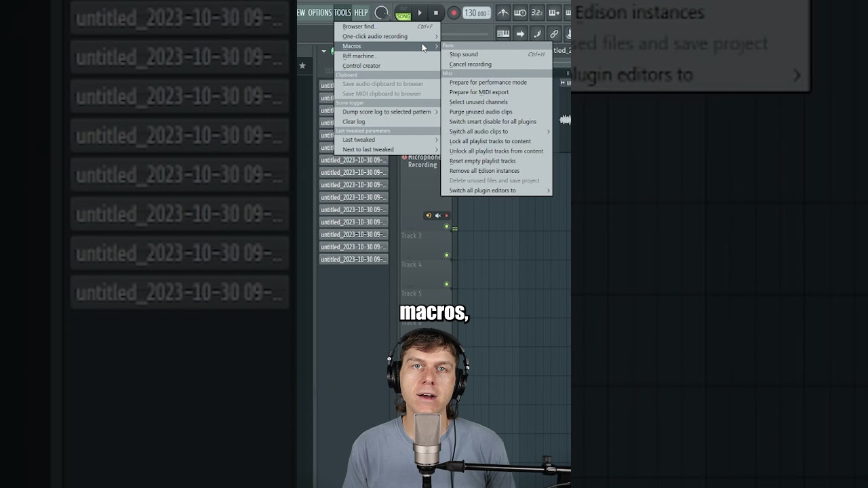Image resolution: width=868 pixels, height=488 pixels.
Task: Open the TOOLS menu
Action: [x=342, y=12]
